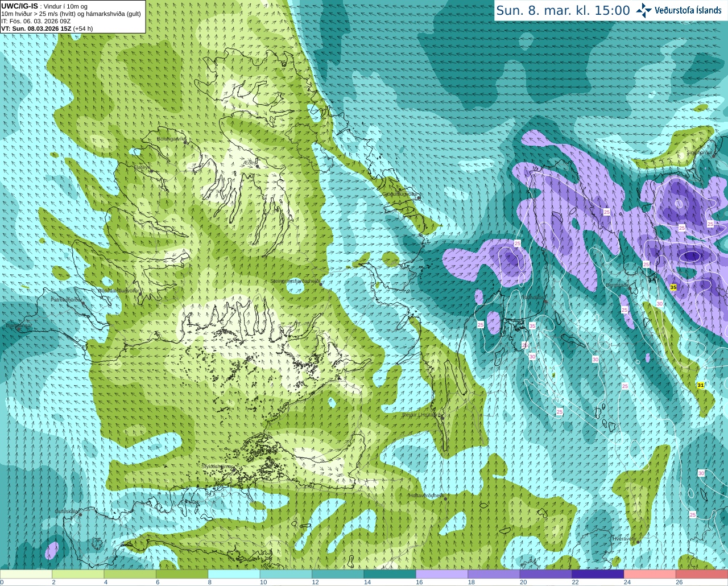Image resolution: width=728 pixels, height=586 pixels.
Task: Click the Bergstaðir station label
Action: tap(617, 285)
